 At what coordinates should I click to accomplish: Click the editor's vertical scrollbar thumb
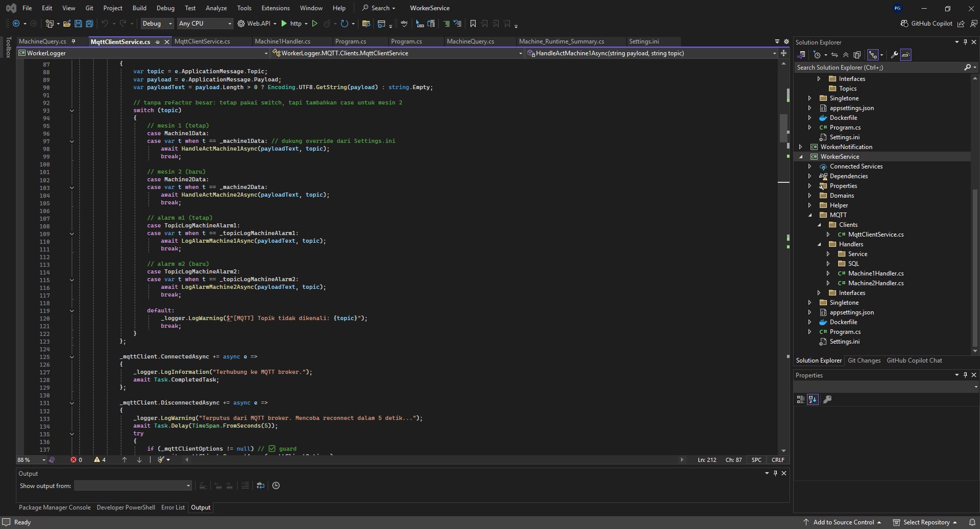pyautogui.click(x=783, y=128)
